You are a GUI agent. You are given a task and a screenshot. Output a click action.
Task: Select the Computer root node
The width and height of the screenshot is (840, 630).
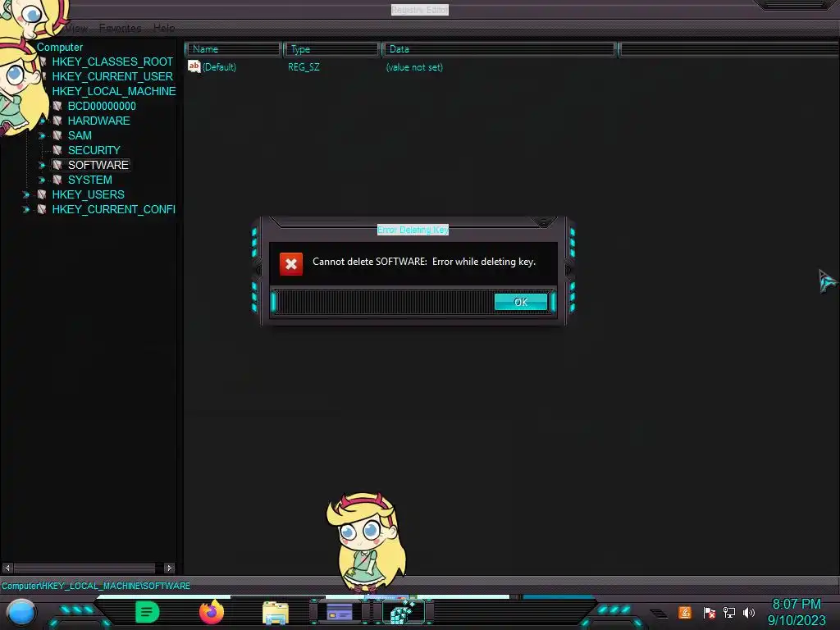coord(59,47)
